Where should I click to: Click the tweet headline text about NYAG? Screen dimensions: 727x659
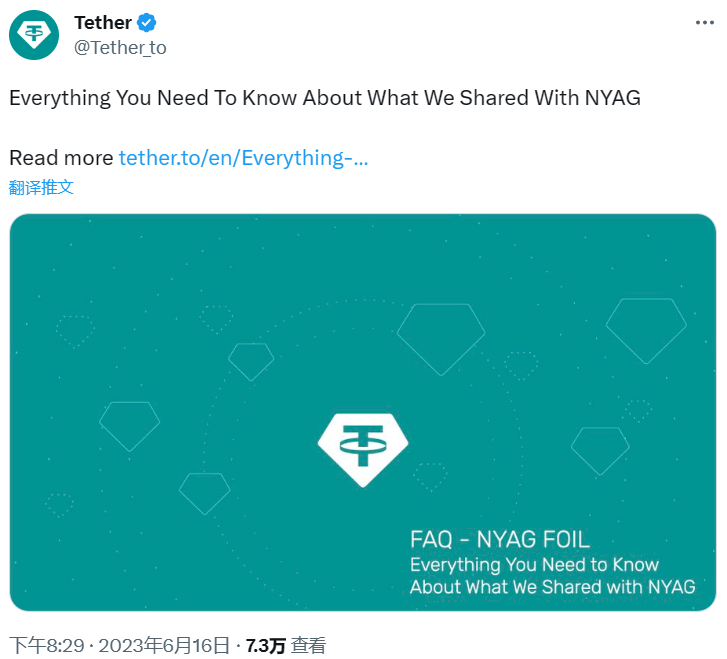click(x=325, y=98)
